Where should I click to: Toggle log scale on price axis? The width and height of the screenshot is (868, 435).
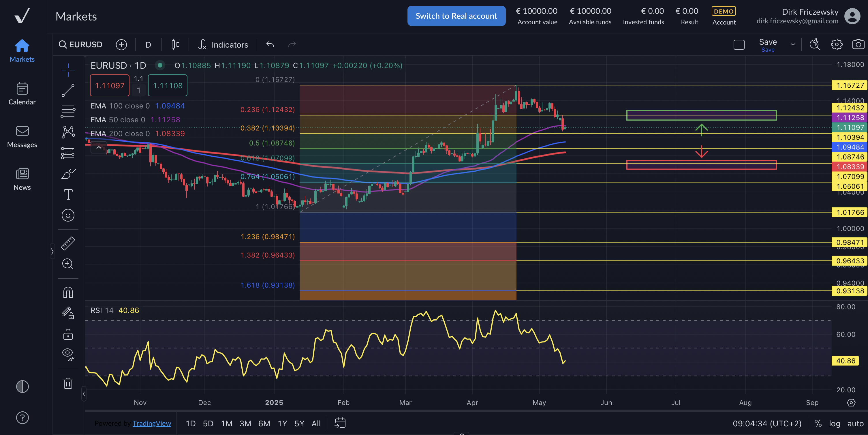pos(834,423)
